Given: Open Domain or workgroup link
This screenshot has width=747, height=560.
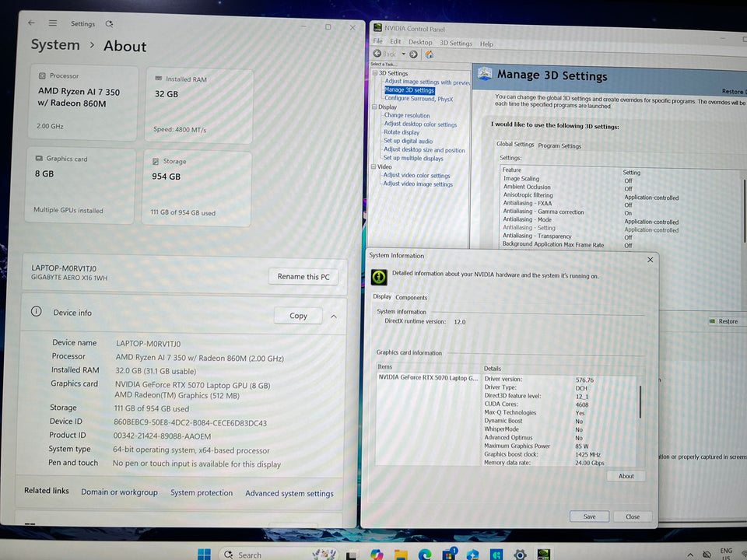Looking at the screenshot, I should tap(119, 492).
